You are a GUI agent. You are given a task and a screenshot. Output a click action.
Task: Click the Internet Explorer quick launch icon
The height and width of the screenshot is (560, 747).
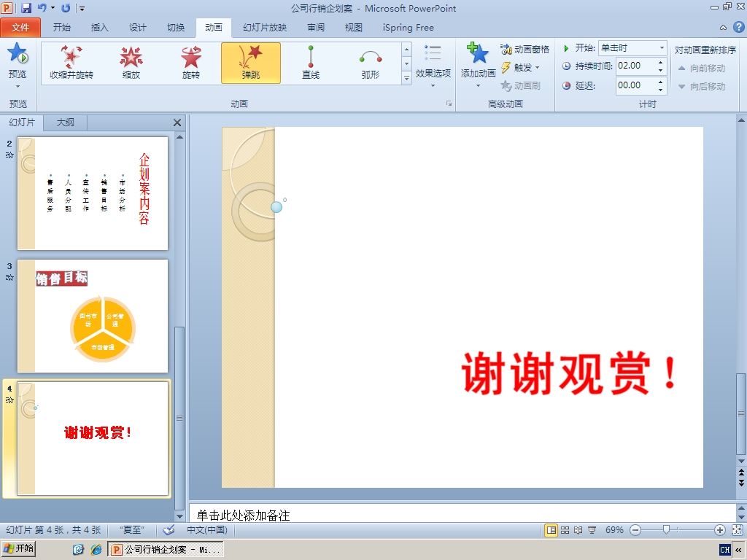96,550
